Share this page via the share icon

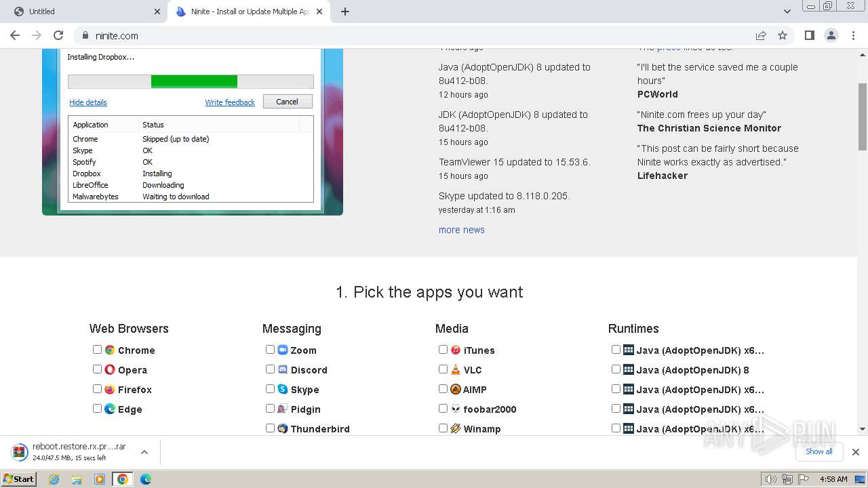(x=761, y=35)
